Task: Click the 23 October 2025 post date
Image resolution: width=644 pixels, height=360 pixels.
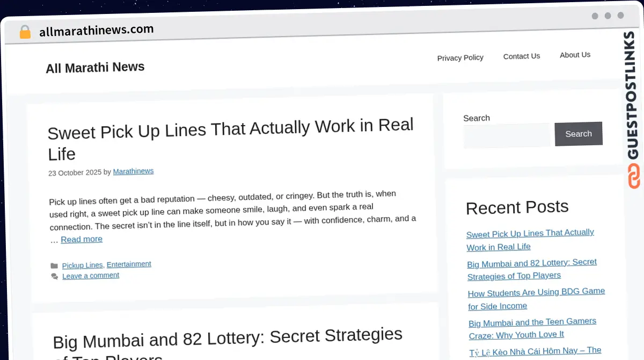Action: (x=75, y=172)
